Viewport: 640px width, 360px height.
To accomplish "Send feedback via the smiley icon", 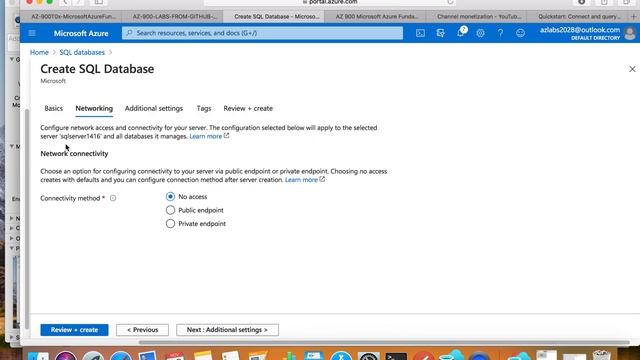I will pyautogui.click(x=520, y=33).
